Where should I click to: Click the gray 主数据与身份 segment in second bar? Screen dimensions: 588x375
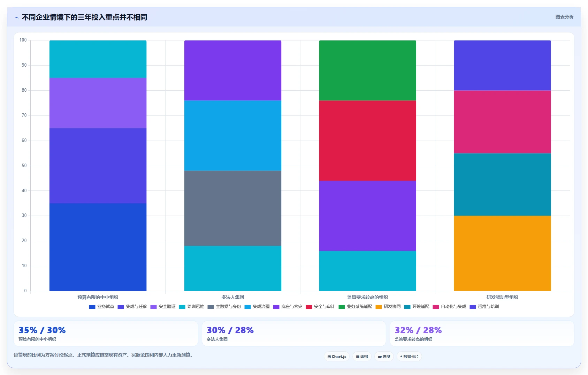point(233,208)
